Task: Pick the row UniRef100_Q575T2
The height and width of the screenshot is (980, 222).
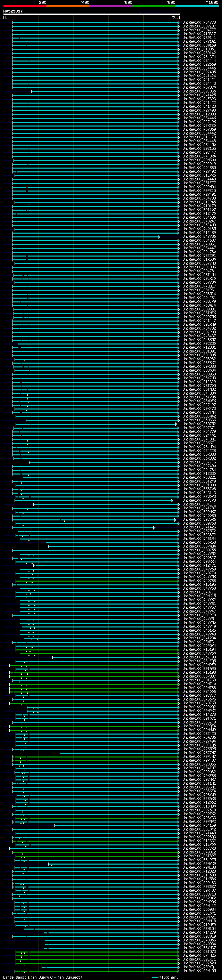Action: tap(199, 531)
